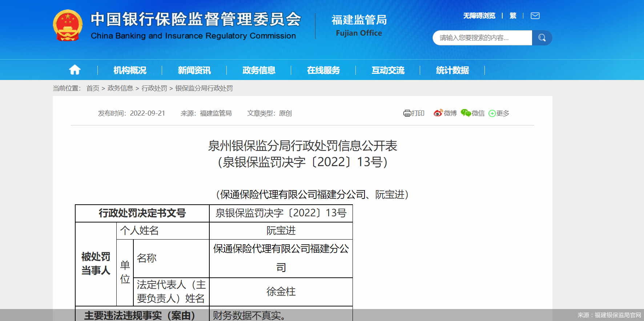
Task: Click the subtitle （泉银保监罚决字〔2022〕13号）
Action: (302, 162)
